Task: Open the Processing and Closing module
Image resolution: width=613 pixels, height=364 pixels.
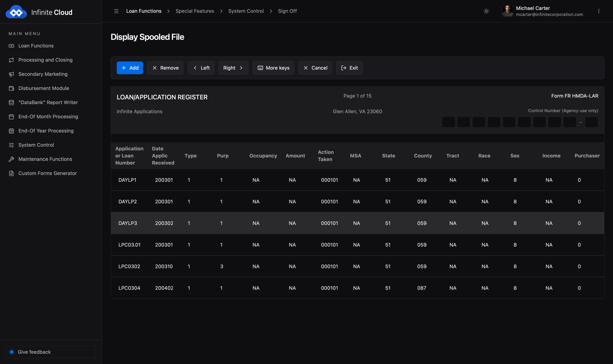Action: 45,60
